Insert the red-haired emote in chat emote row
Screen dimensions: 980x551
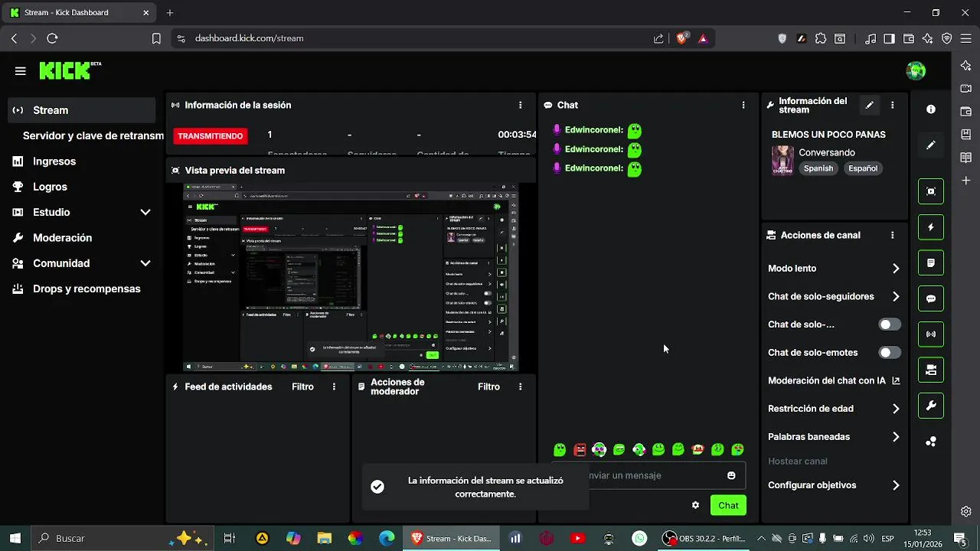(697, 449)
